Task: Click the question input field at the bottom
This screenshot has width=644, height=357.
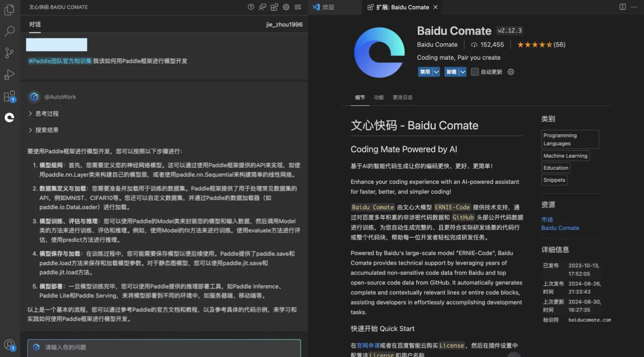Action: [164, 347]
